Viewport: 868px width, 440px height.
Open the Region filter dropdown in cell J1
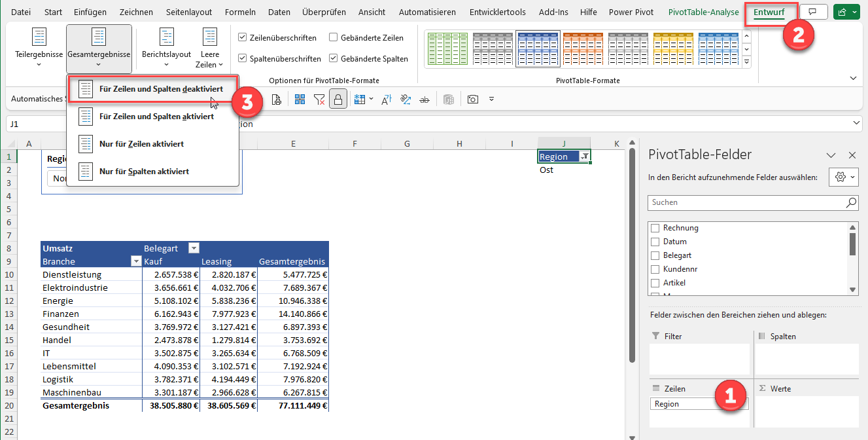[x=585, y=156]
